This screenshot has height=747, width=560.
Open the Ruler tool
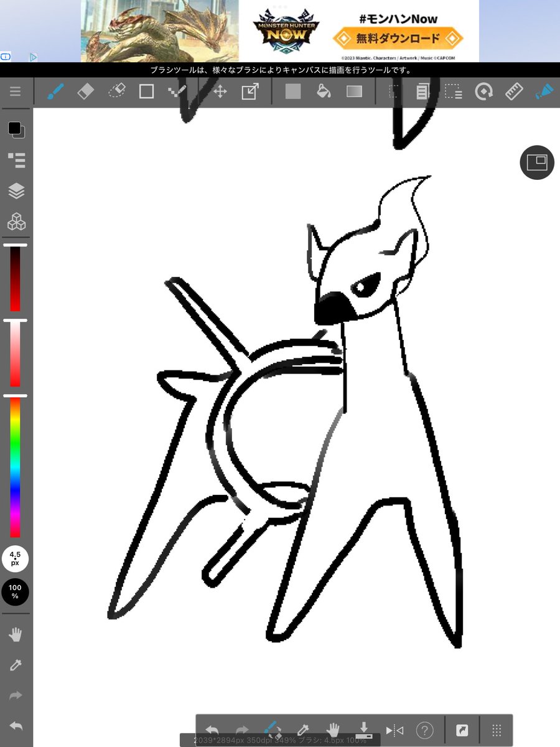pos(515,92)
